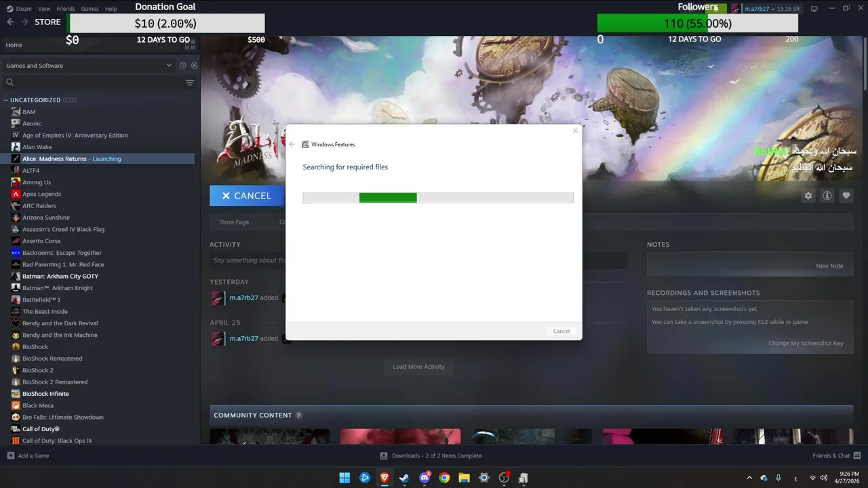Select Bendy and the Ink Machine icon
The image size is (868, 488).
point(16,335)
